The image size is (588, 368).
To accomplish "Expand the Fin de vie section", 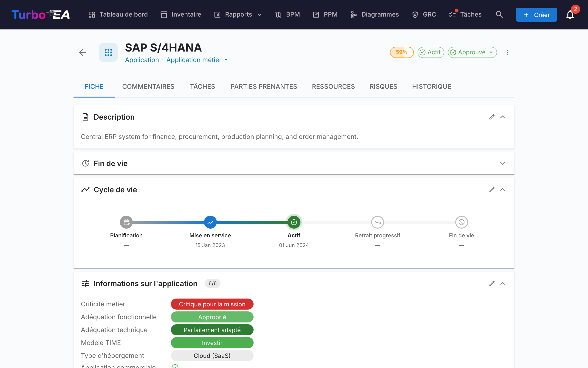I will pos(503,163).
